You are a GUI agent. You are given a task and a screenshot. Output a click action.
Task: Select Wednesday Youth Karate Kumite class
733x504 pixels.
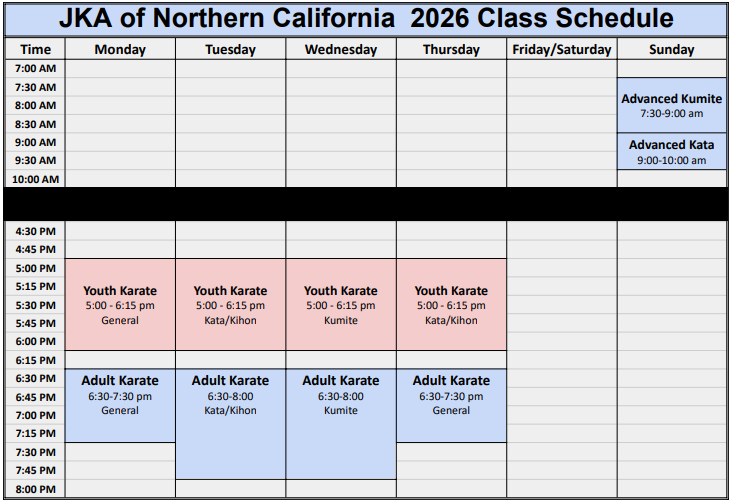(341, 305)
